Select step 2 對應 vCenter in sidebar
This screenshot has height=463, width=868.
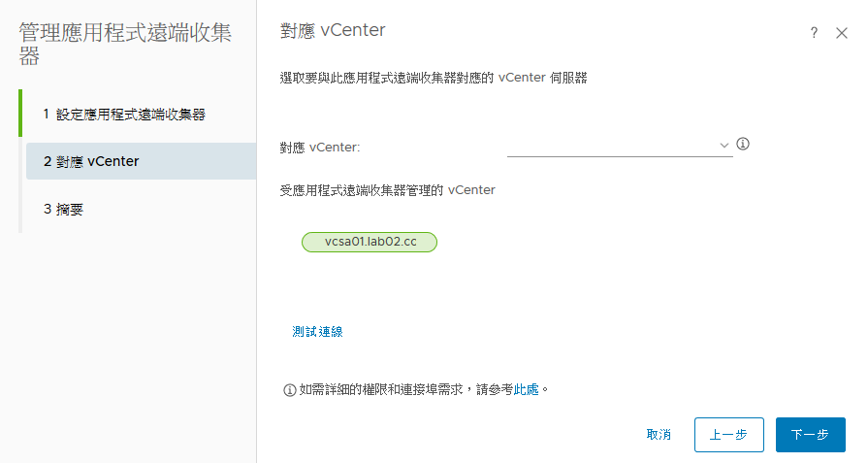click(142, 161)
